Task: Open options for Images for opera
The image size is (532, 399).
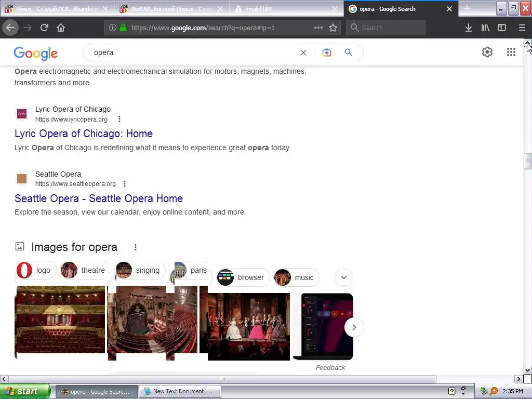Action: click(136, 247)
